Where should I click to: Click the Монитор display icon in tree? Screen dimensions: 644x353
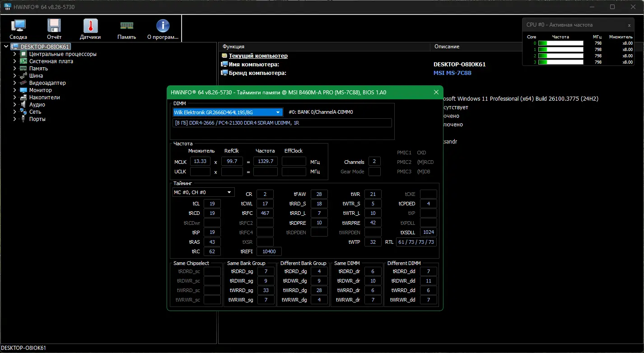[x=23, y=90]
